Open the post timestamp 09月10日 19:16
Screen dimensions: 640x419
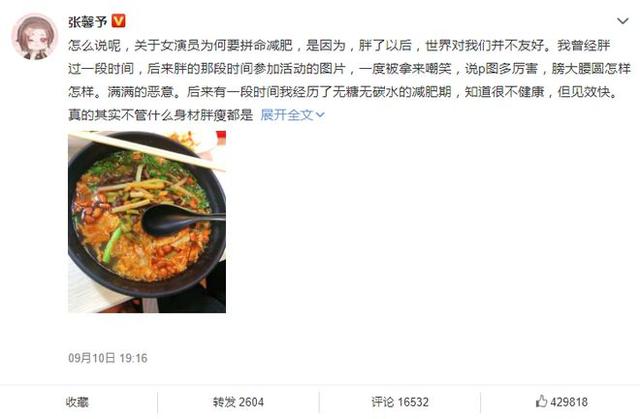[108, 358]
